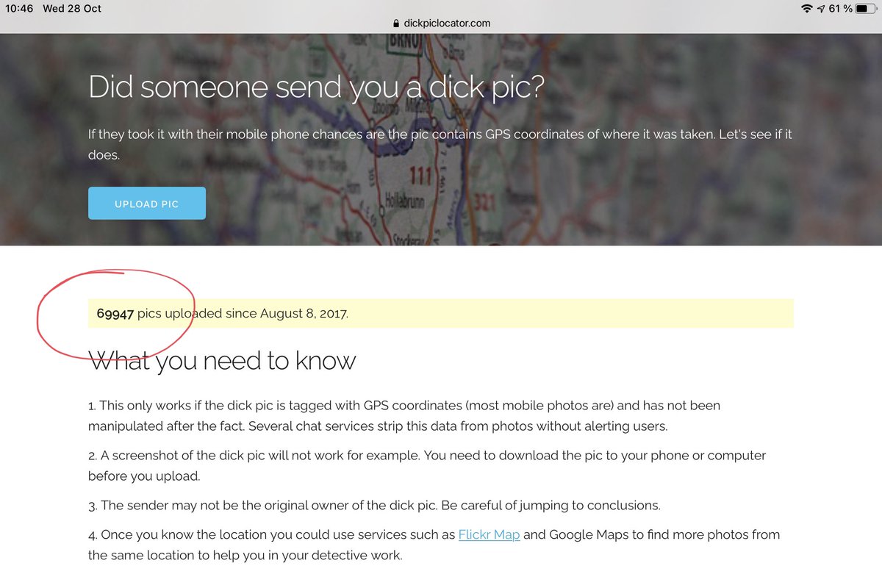The image size is (882, 588).
Task: Click the 'Did someone send you' headline
Action: [x=316, y=87]
